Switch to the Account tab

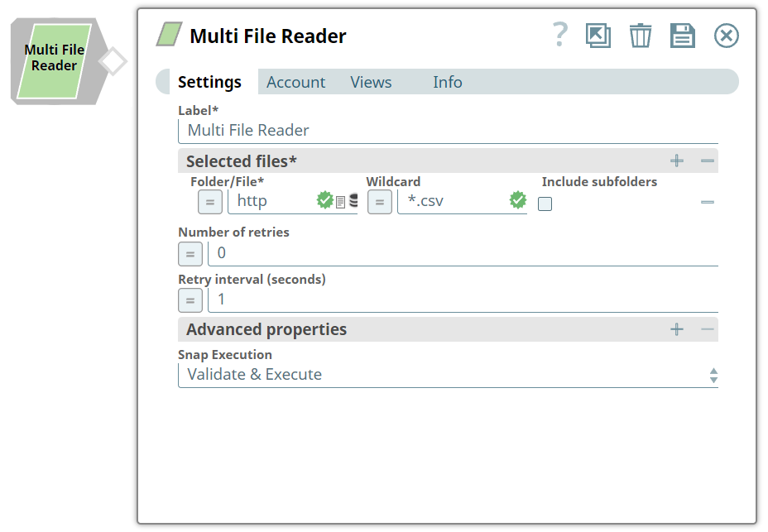(x=295, y=82)
